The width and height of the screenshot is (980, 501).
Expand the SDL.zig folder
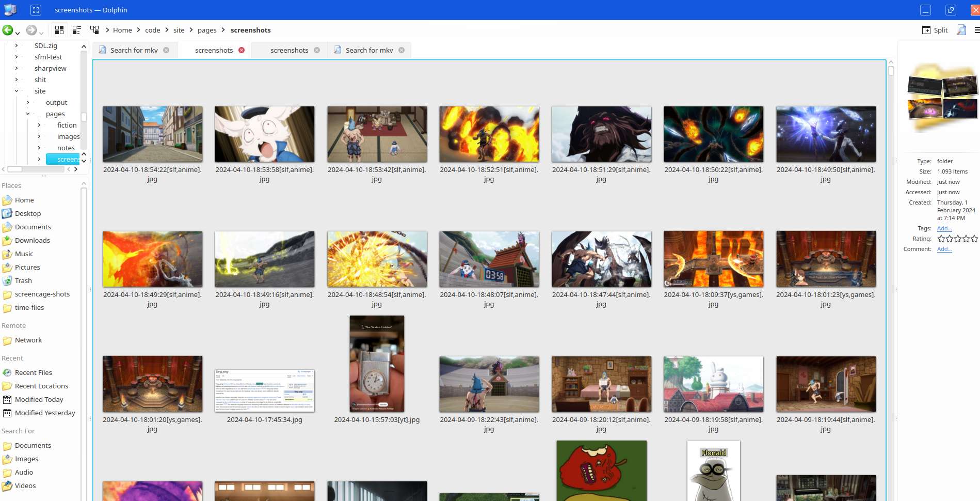tap(17, 45)
